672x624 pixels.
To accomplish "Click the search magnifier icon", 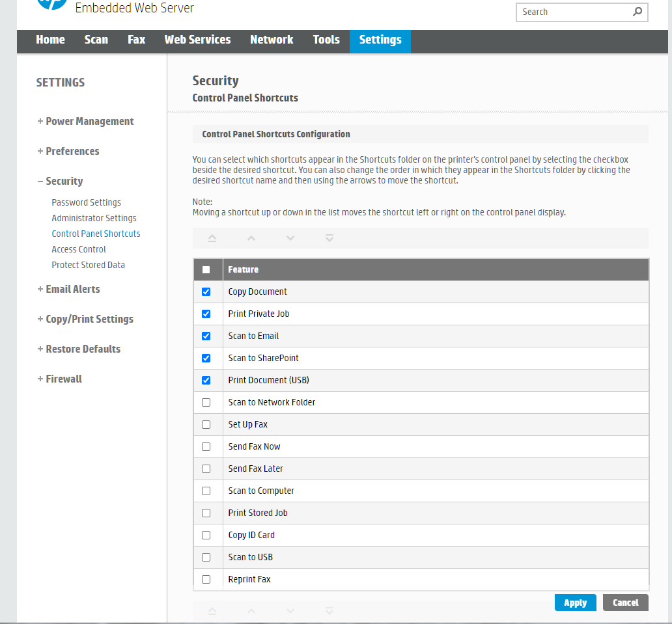I will click(x=636, y=12).
